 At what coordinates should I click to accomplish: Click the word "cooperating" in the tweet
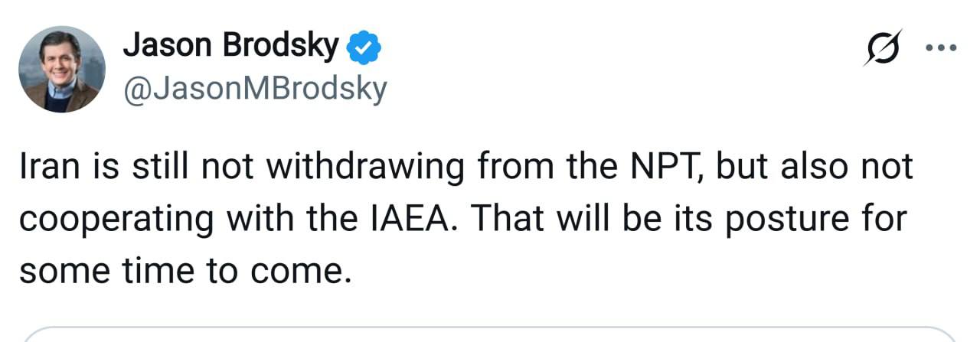click(116, 220)
